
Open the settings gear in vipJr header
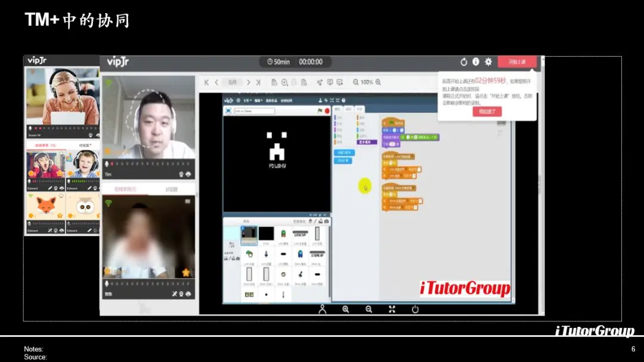tap(488, 61)
